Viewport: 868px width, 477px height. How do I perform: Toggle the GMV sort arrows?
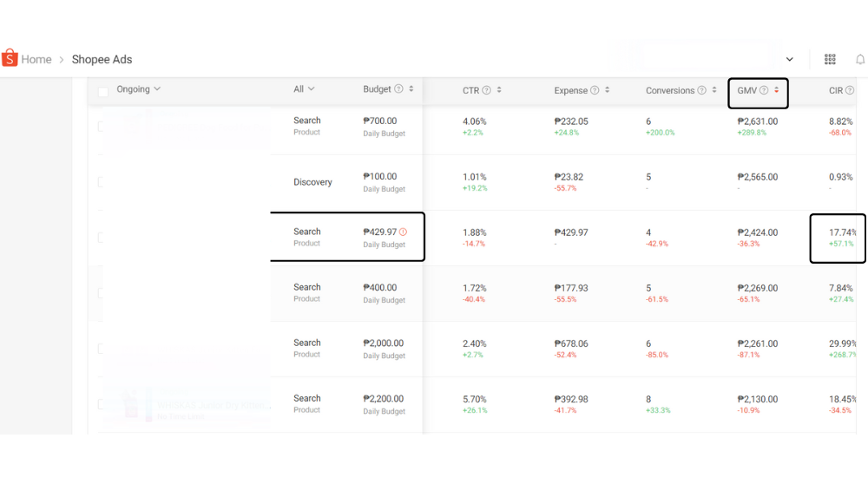pos(777,90)
